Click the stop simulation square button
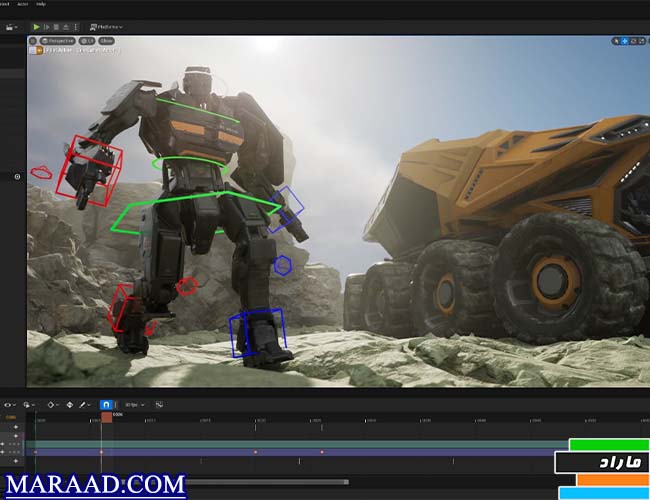Viewport: 650px width, 500px height. pyautogui.click(x=56, y=27)
